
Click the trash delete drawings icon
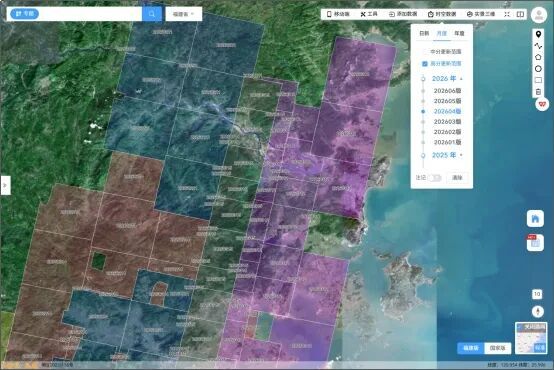click(x=538, y=92)
